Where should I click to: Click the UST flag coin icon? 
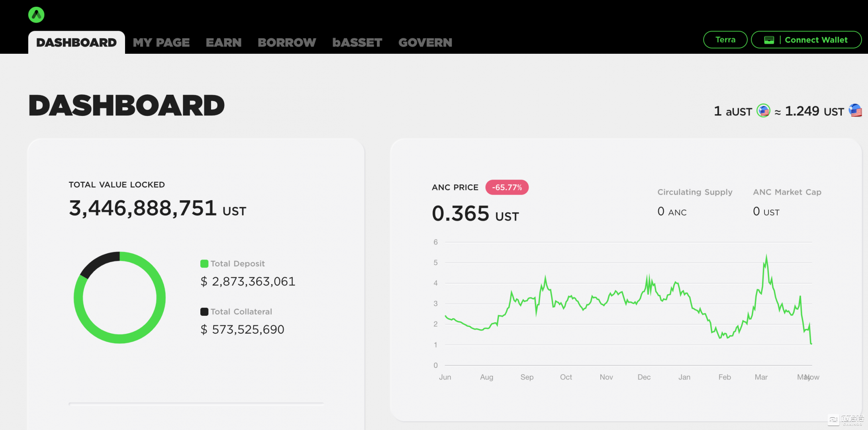pos(855,110)
